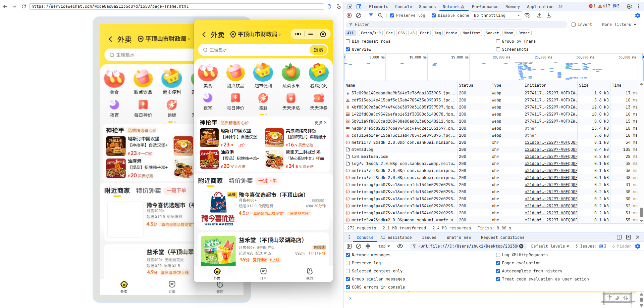Screen dimensions: 644x308
Task: Toggle the Overview checkbox
Action: pos(348,49)
